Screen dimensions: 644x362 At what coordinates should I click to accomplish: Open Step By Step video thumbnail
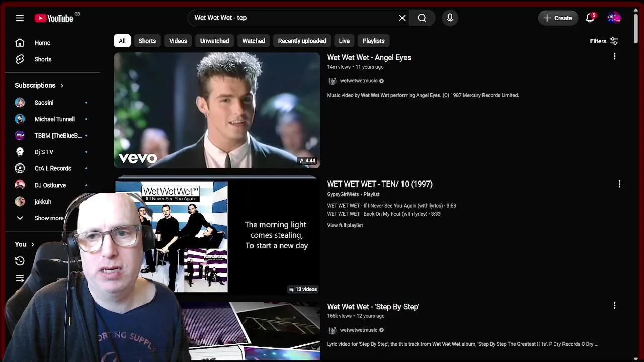coord(251,331)
